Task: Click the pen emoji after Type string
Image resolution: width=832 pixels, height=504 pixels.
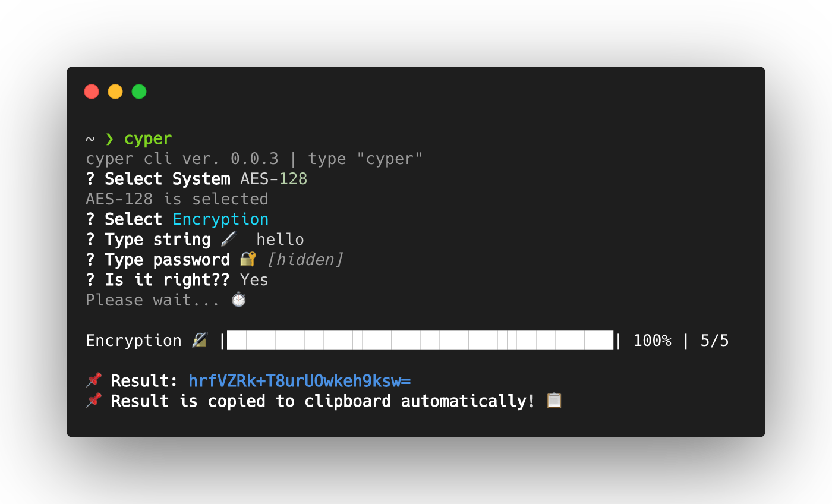Action: pyautogui.click(x=229, y=239)
